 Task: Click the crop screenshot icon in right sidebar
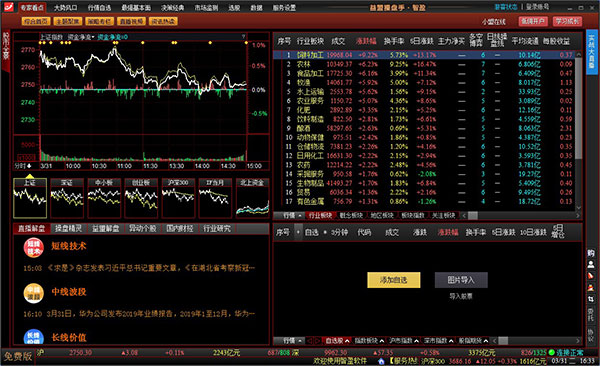(591, 299)
